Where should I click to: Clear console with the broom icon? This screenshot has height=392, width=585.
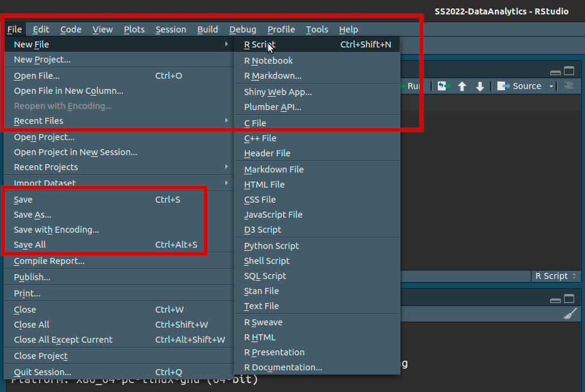(569, 314)
